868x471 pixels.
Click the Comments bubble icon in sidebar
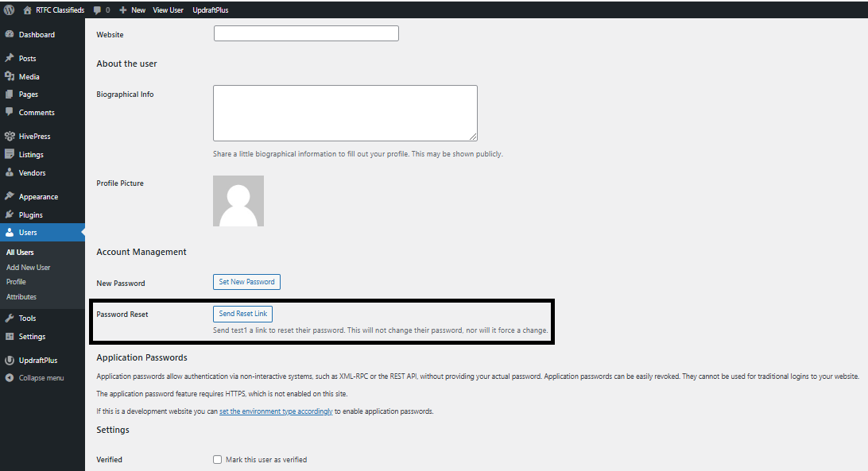[x=10, y=112]
